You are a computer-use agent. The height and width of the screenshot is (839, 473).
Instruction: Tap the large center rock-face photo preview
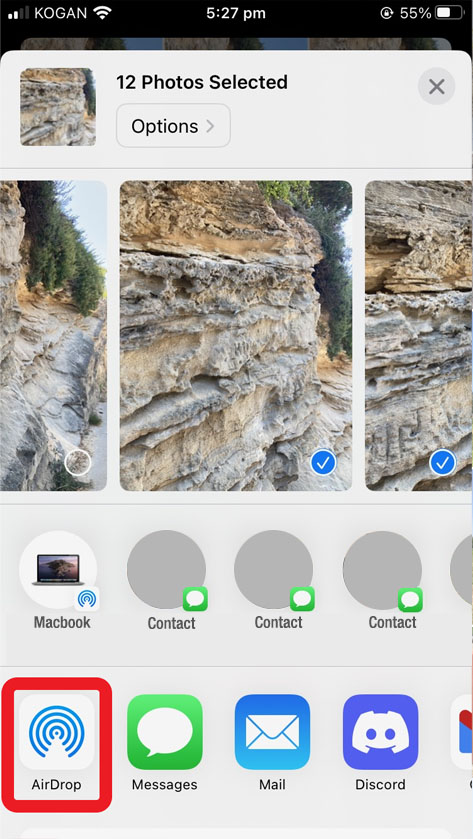pos(235,335)
